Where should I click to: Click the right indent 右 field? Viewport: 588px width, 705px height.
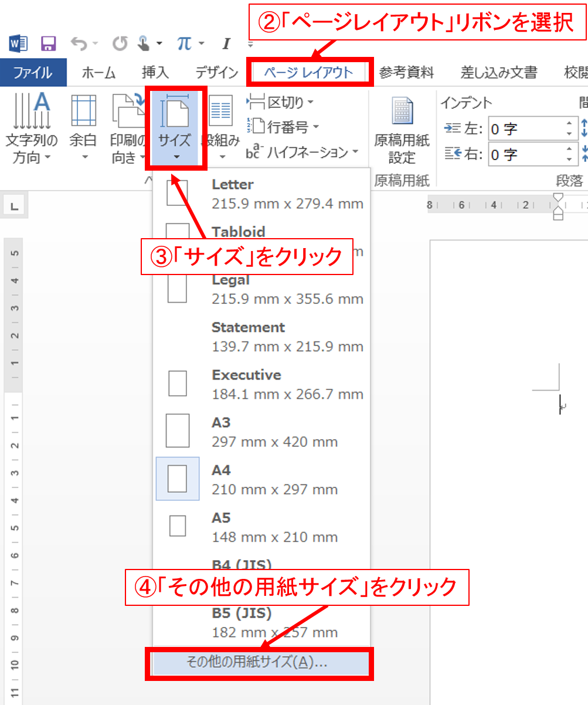click(x=533, y=155)
